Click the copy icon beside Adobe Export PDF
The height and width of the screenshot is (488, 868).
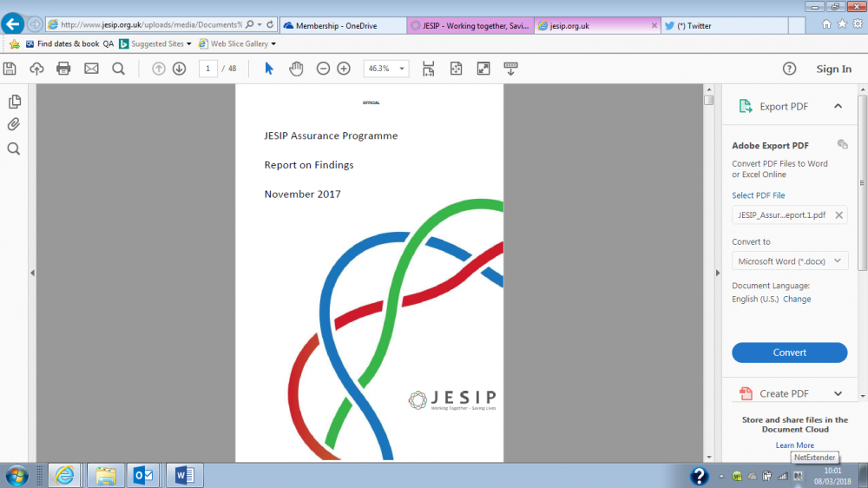[x=843, y=144]
